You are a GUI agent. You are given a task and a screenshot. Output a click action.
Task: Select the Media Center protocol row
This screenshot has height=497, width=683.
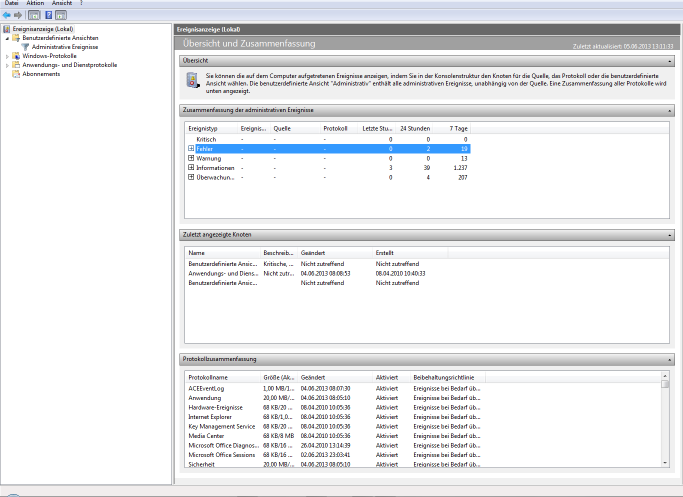(335, 436)
